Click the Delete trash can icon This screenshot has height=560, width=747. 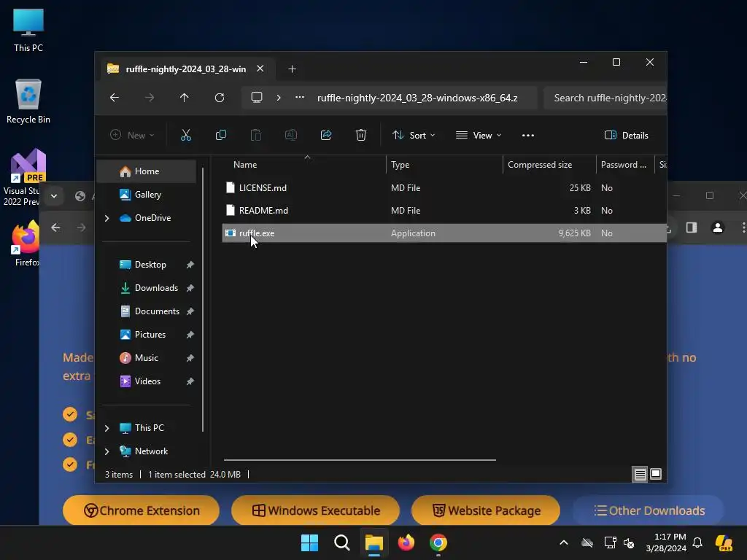361,135
